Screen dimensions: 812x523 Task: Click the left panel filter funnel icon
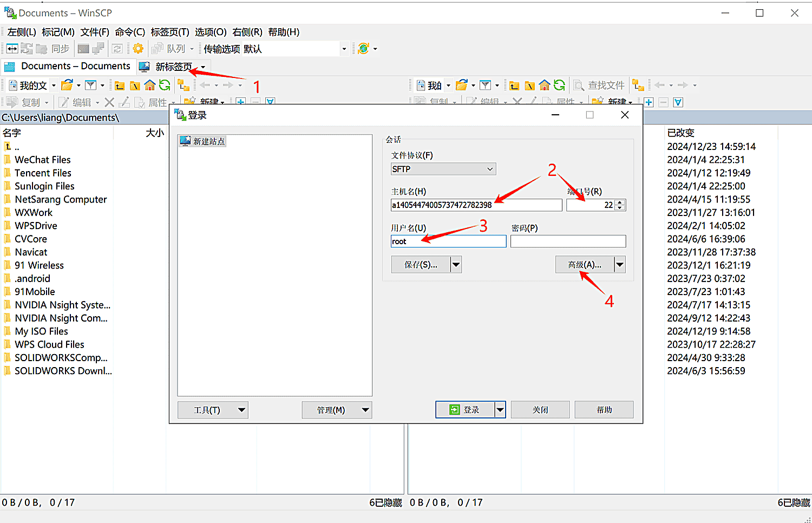pyautogui.click(x=91, y=86)
